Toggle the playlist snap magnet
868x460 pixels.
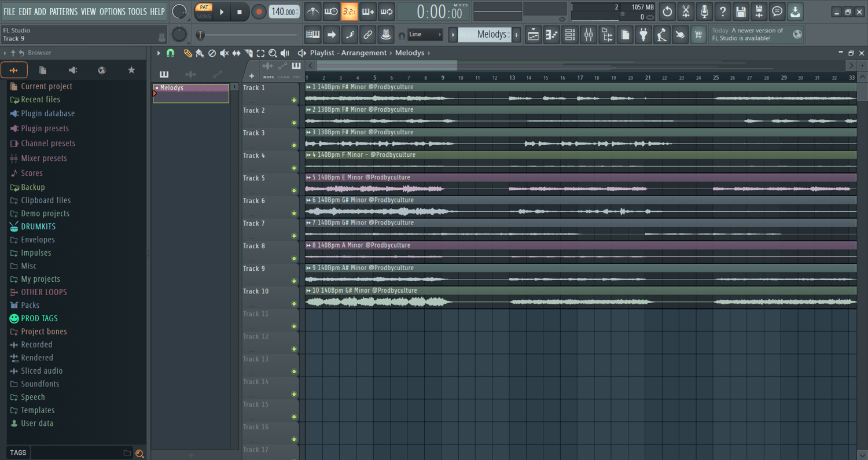[170, 53]
